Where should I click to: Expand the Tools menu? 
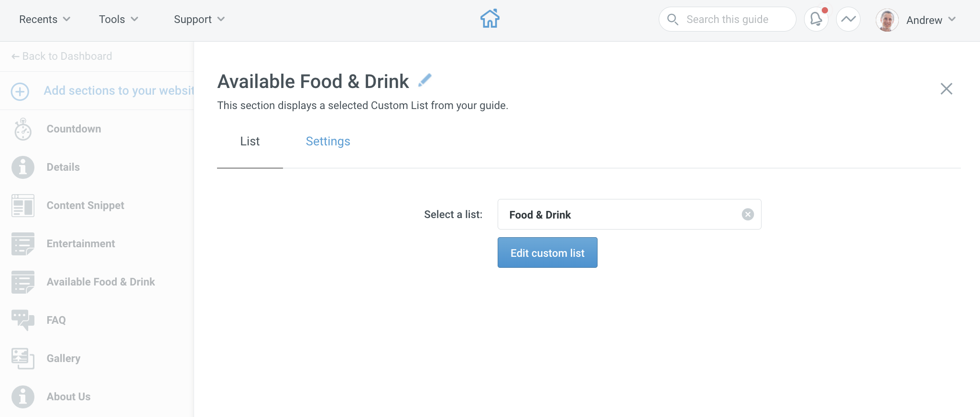tap(119, 19)
